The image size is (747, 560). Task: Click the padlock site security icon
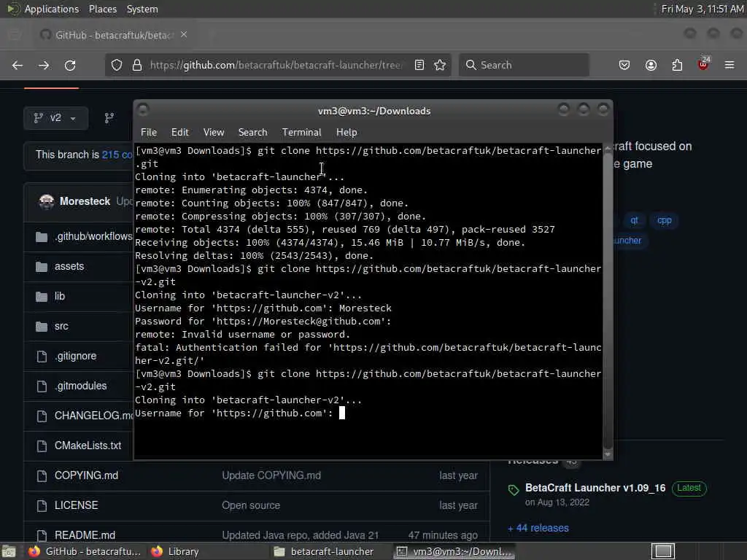pyautogui.click(x=137, y=65)
